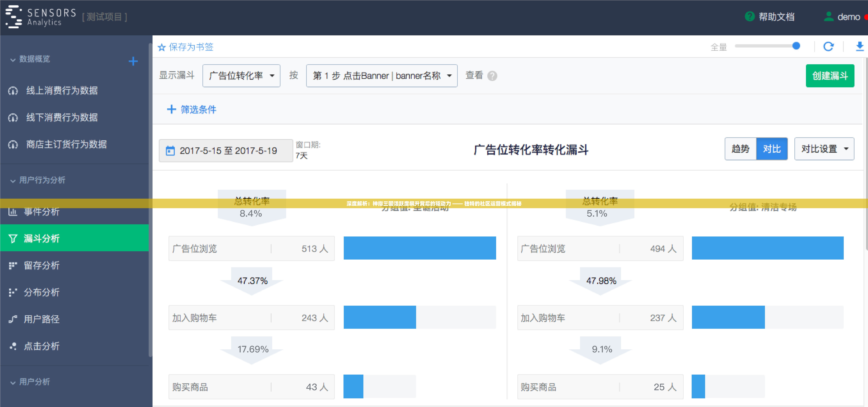The width and height of the screenshot is (868, 407).
Task: Open the 第 1 步 点击Banner grouping dropdown
Action: click(382, 76)
